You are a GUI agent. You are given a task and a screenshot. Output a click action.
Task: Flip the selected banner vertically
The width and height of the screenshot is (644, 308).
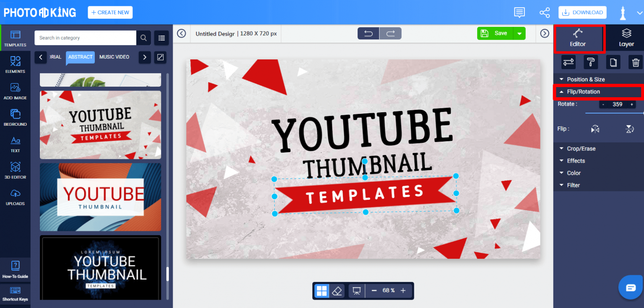point(629,129)
